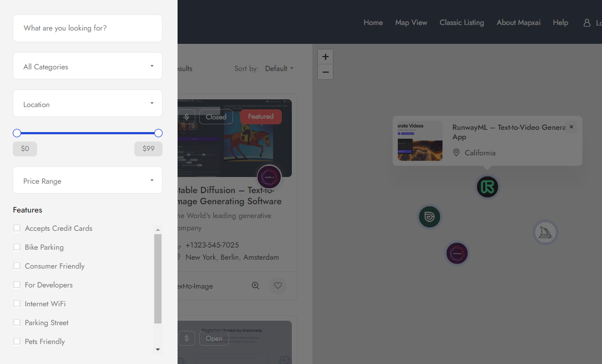Check the Parking Street option
This screenshot has width=602, height=364.
pos(17,322)
